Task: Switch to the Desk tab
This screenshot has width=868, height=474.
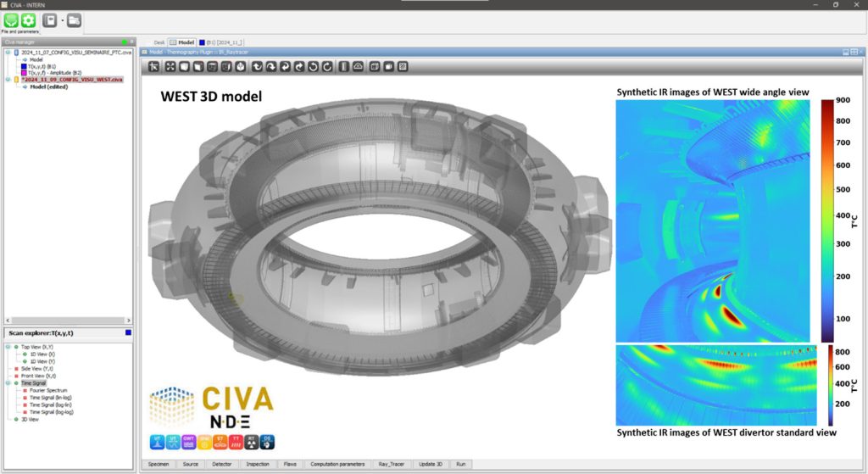Action: tap(159, 42)
